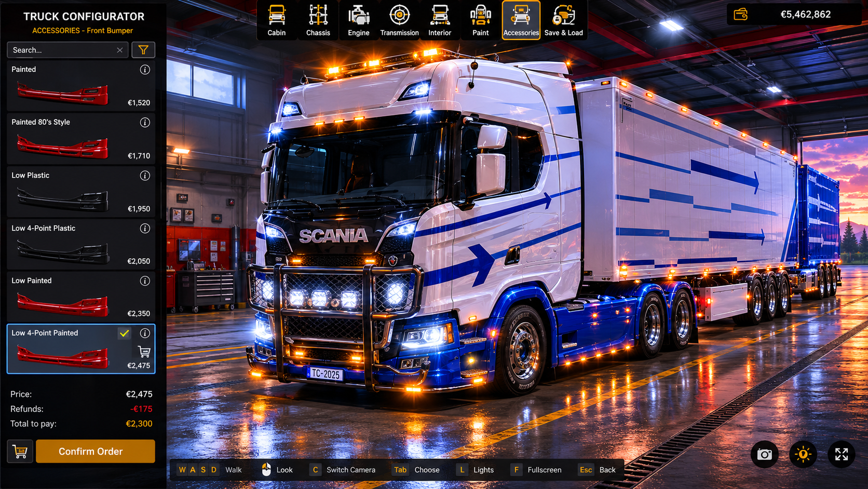The width and height of the screenshot is (868, 489).
Task: Pick the Low 4-Point Plastic bumper thumbnail
Action: (63, 252)
